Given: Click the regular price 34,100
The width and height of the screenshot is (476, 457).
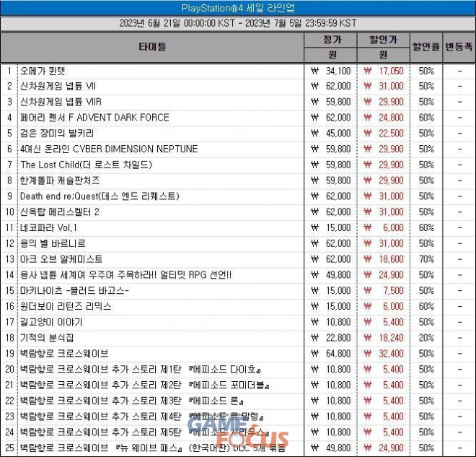Looking at the screenshot, I should click(x=338, y=71).
